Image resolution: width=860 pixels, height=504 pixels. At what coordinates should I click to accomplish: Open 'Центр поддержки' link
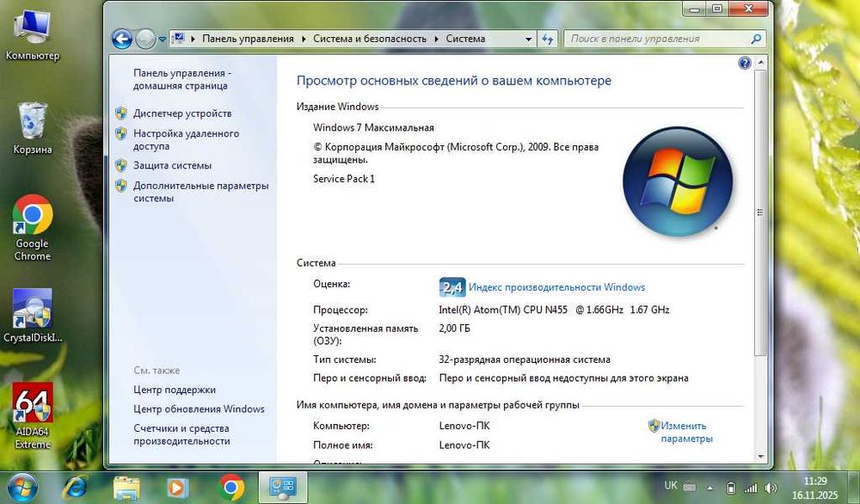click(x=175, y=390)
